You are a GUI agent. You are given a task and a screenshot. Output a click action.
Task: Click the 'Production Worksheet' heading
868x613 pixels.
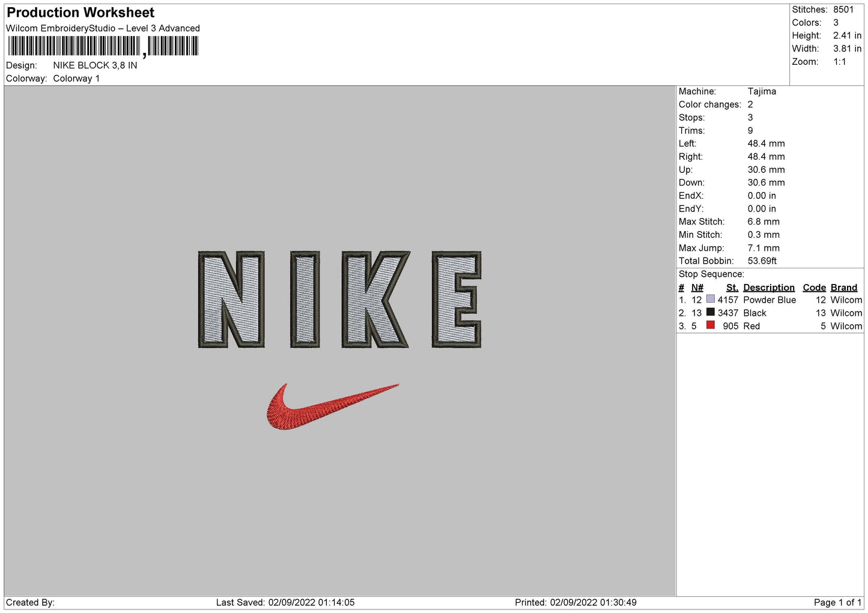coord(80,13)
